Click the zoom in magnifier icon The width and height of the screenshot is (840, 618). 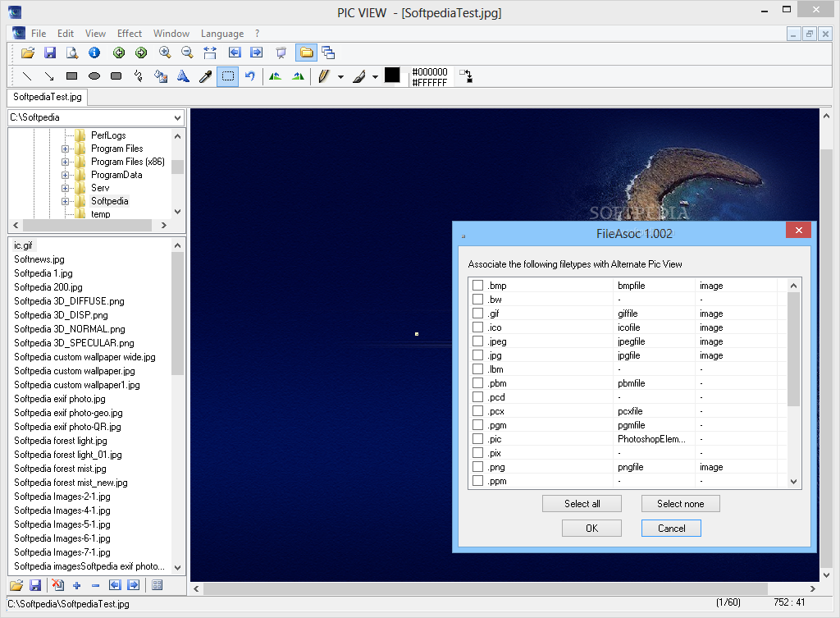point(165,53)
